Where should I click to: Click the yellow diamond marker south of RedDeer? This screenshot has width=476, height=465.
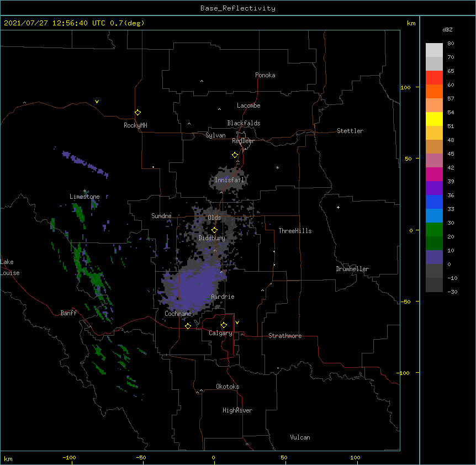click(x=235, y=155)
